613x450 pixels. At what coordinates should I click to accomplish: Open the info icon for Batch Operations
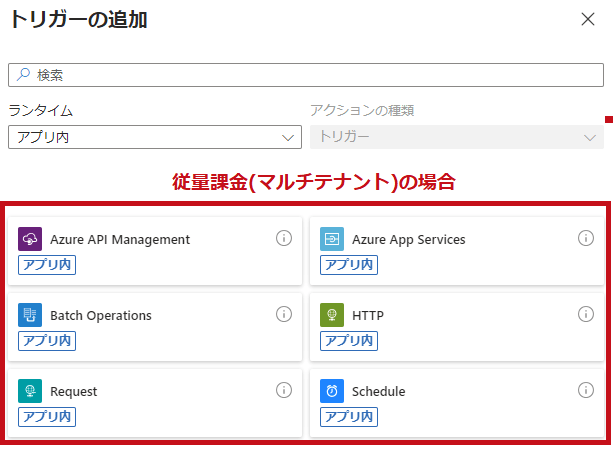[284, 314]
